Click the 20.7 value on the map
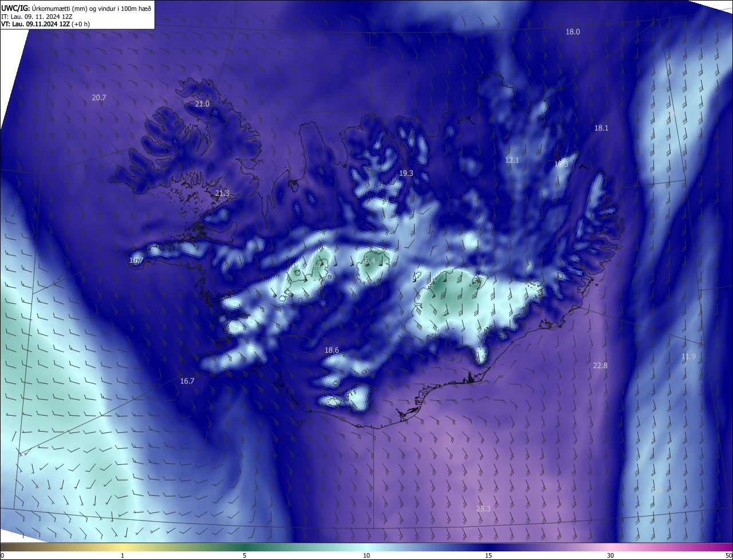733x560 pixels. tap(99, 98)
